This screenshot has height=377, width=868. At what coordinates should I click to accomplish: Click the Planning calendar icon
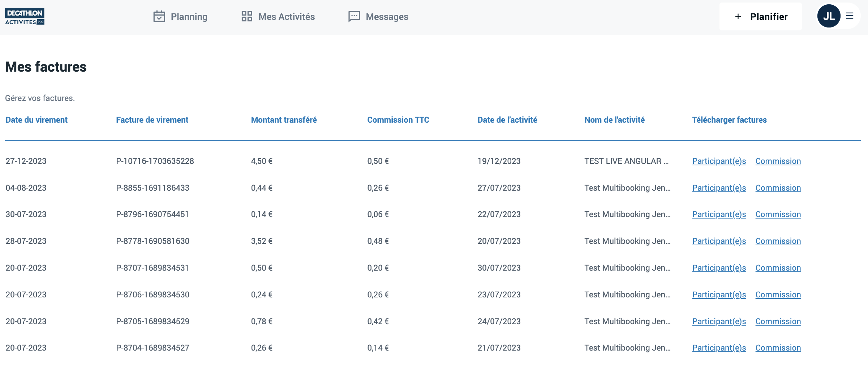click(159, 17)
